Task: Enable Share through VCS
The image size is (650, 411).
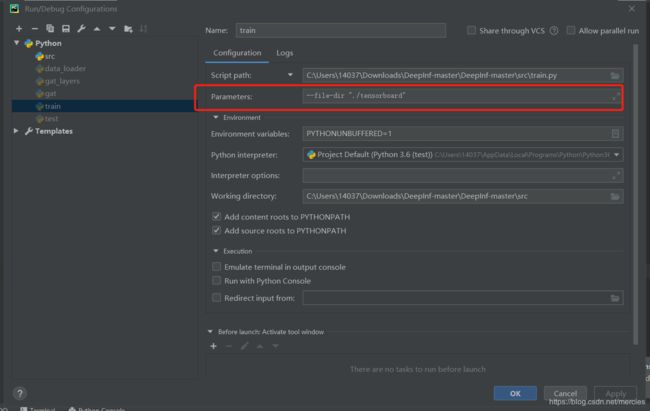Action: point(471,30)
